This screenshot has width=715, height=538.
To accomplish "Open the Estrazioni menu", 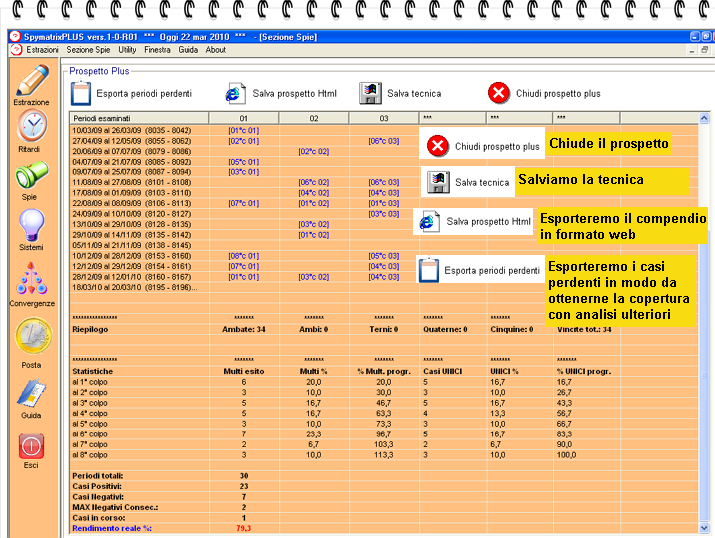I will [42, 50].
